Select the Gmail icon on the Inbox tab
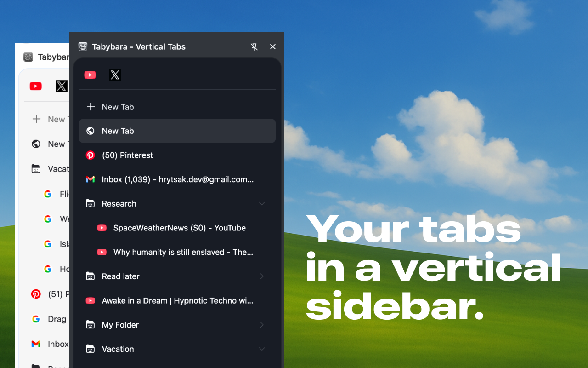The image size is (588, 368). tap(90, 179)
